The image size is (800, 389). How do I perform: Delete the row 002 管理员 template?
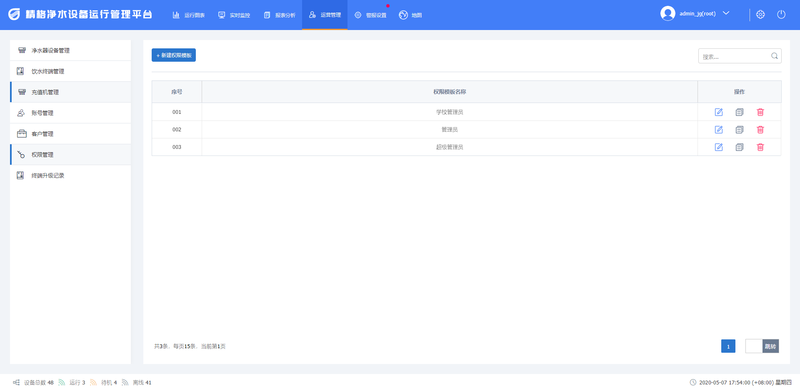[760, 130]
